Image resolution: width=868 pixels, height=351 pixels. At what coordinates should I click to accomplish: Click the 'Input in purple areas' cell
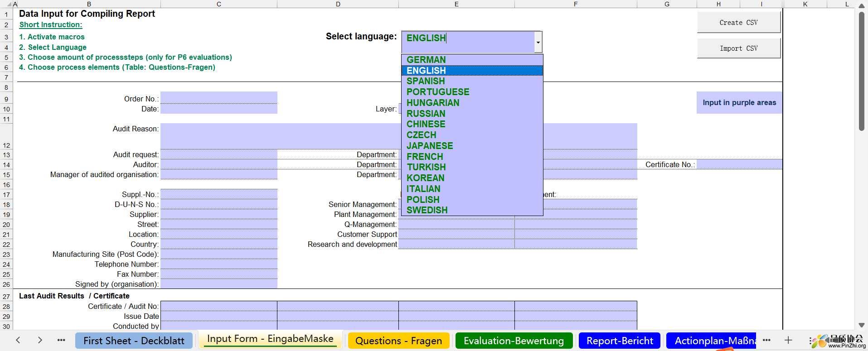click(739, 103)
